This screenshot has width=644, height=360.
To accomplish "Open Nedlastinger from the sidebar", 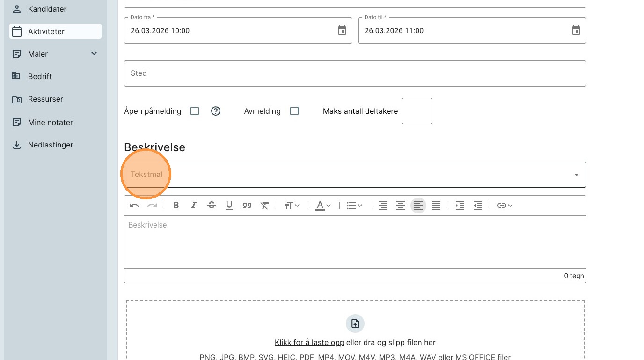I will (51, 145).
